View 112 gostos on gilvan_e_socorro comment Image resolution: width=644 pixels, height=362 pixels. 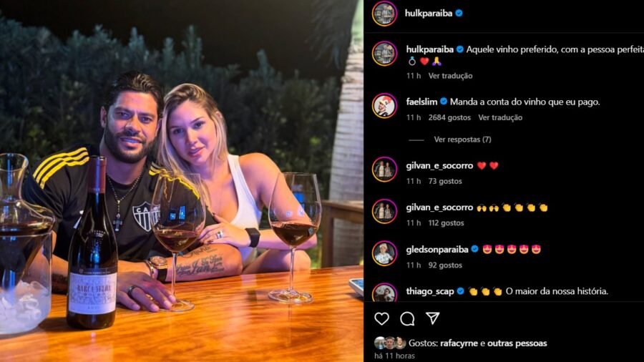click(x=446, y=223)
